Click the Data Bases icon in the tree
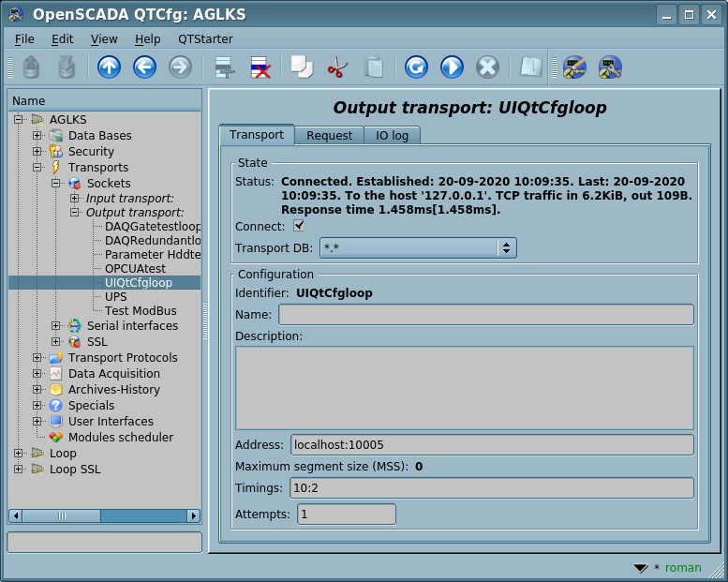Screen dimensions: 728x582 point(56,136)
